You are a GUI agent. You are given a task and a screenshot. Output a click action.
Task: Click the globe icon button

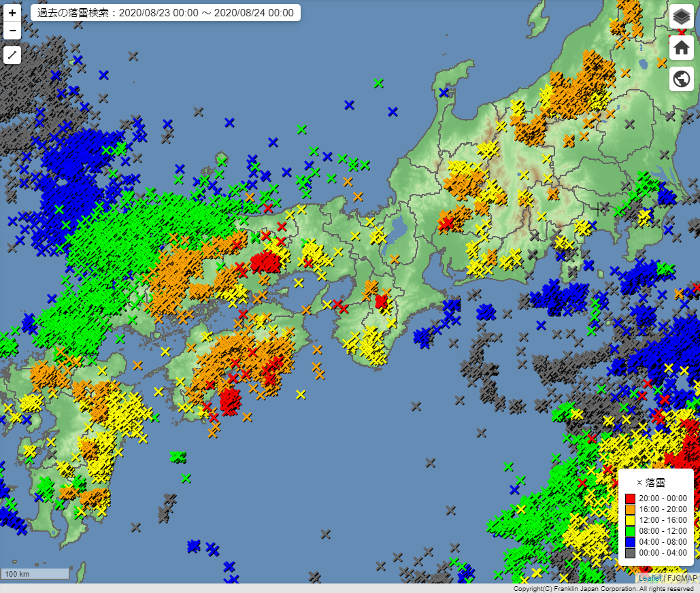(x=681, y=79)
